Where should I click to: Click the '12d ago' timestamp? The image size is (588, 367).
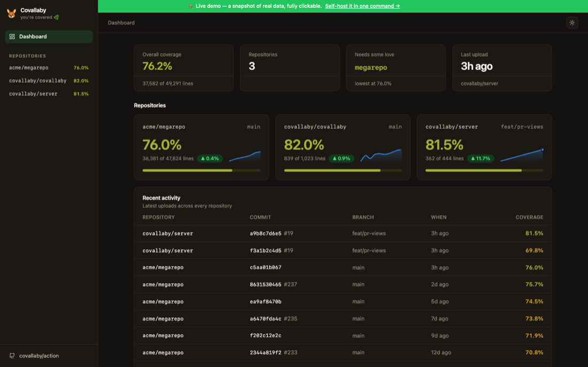pyautogui.click(x=441, y=353)
